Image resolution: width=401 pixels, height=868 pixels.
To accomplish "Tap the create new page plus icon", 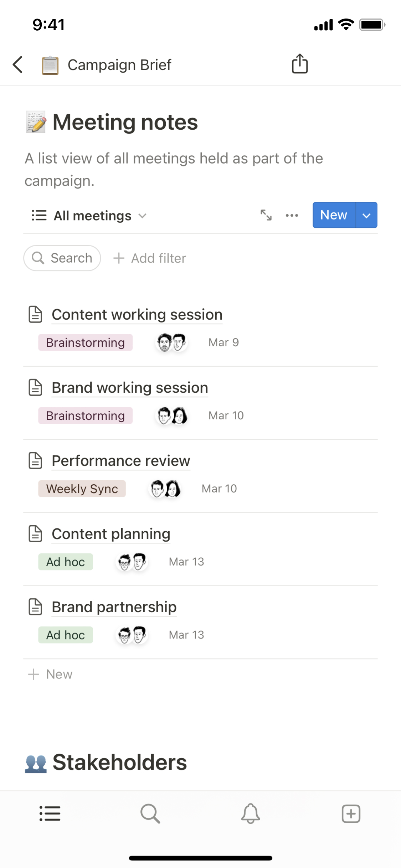I will tap(351, 814).
